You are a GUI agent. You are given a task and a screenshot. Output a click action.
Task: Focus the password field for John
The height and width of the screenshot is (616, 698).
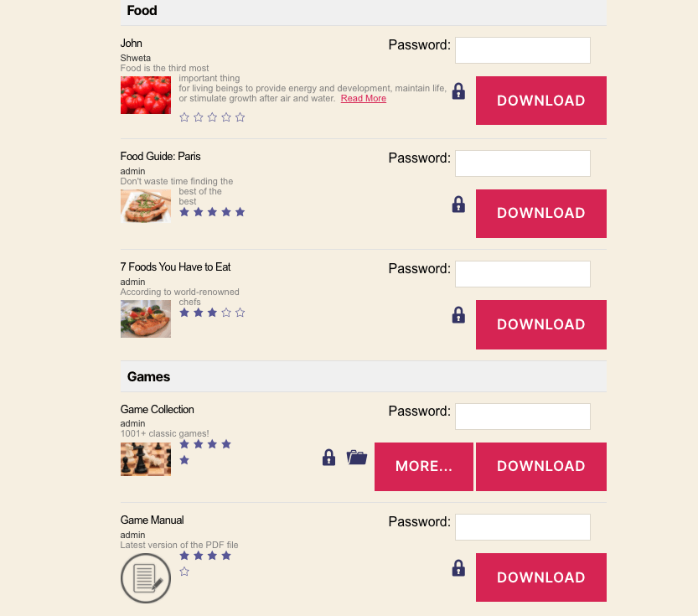(523, 50)
